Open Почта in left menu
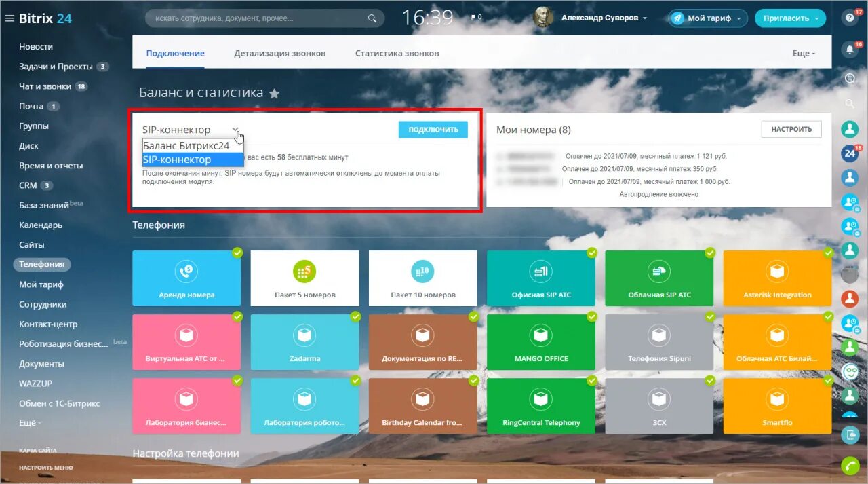Screen dimensions: 868x484 [x=31, y=106]
